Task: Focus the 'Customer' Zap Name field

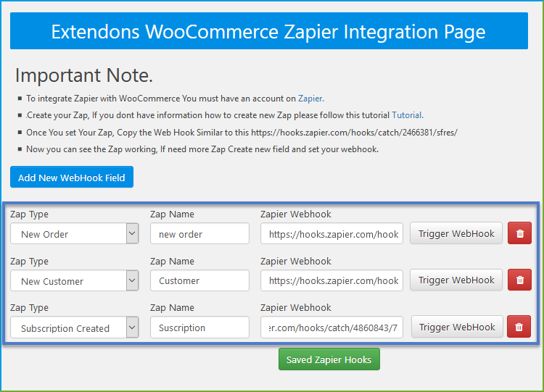Action: (x=199, y=280)
